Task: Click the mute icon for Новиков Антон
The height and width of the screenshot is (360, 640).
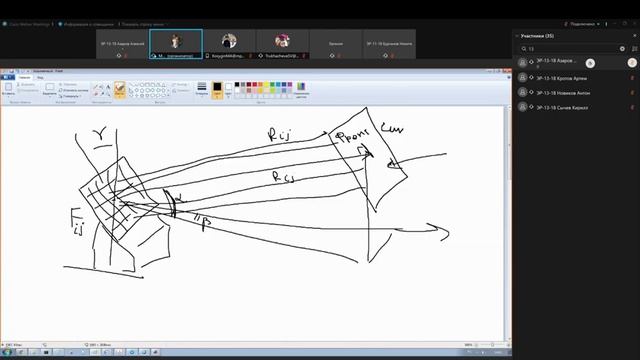Action: [632, 93]
